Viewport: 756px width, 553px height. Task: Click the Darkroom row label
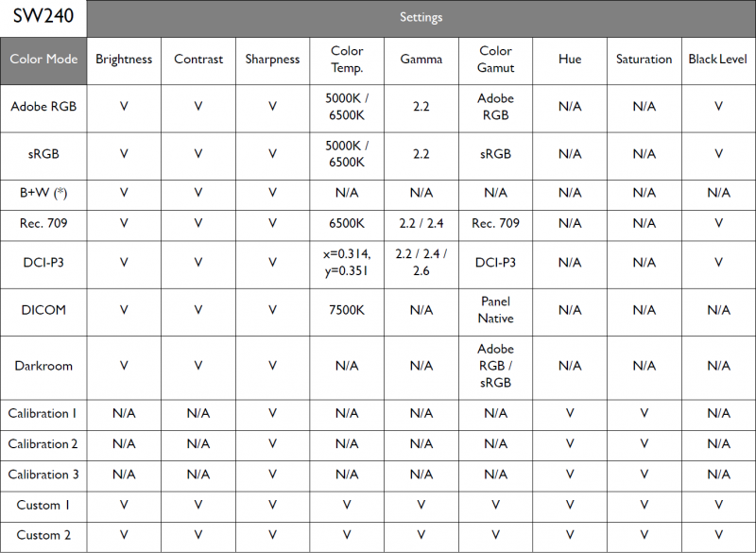(x=43, y=366)
